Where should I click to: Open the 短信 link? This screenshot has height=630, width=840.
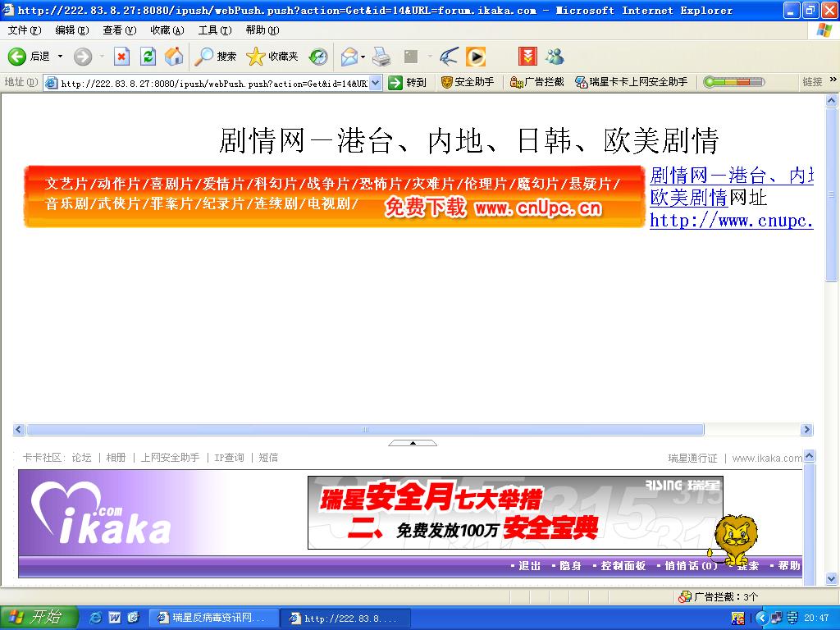tap(268, 458)
